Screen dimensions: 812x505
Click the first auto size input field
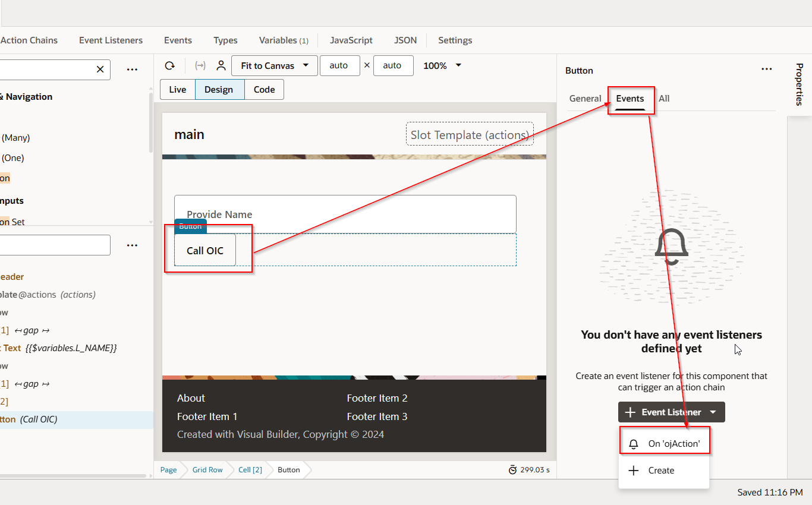pos(339,65)
